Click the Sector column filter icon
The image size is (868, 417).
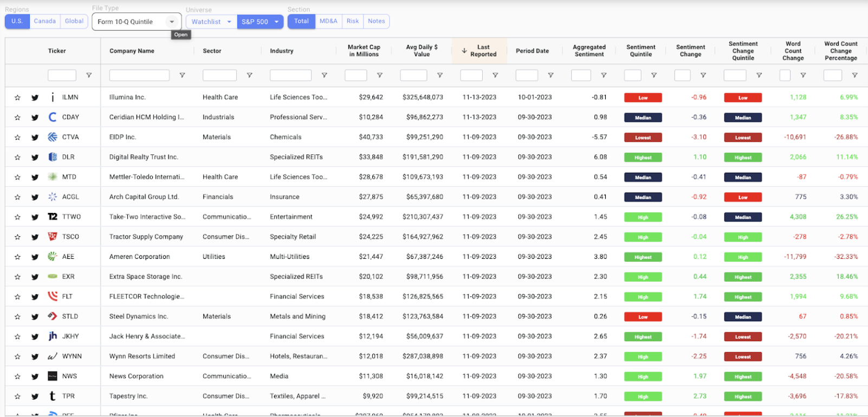pyautogui.click(x=249, y=75)
